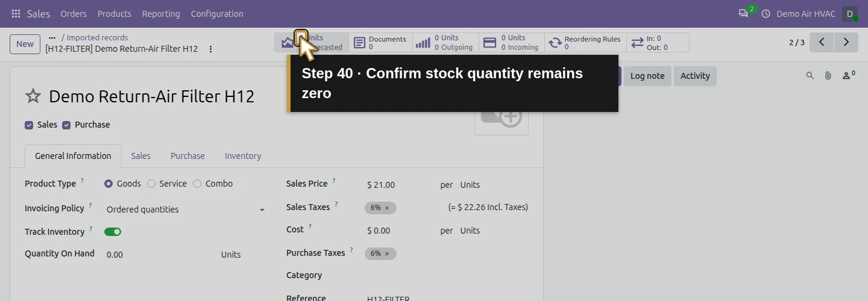Switch to the Inventory tab
The image size is (868, 301).
coord(243,156)
